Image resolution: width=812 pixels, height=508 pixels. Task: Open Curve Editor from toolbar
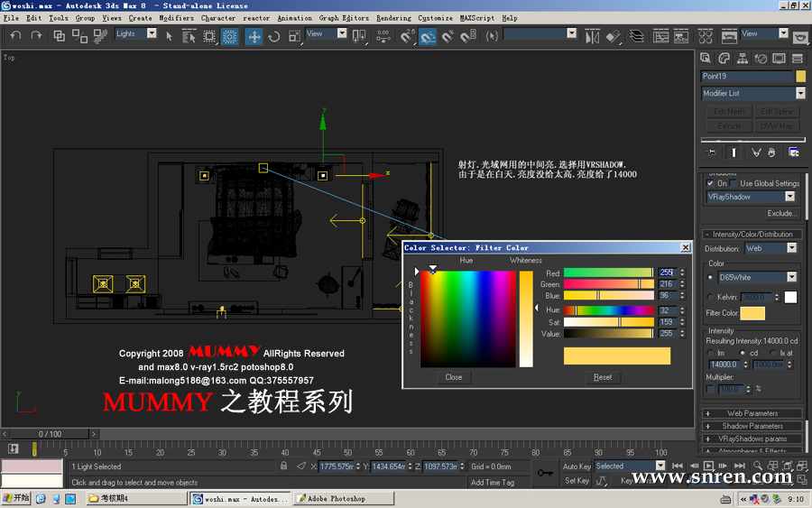tap(660, 36)
